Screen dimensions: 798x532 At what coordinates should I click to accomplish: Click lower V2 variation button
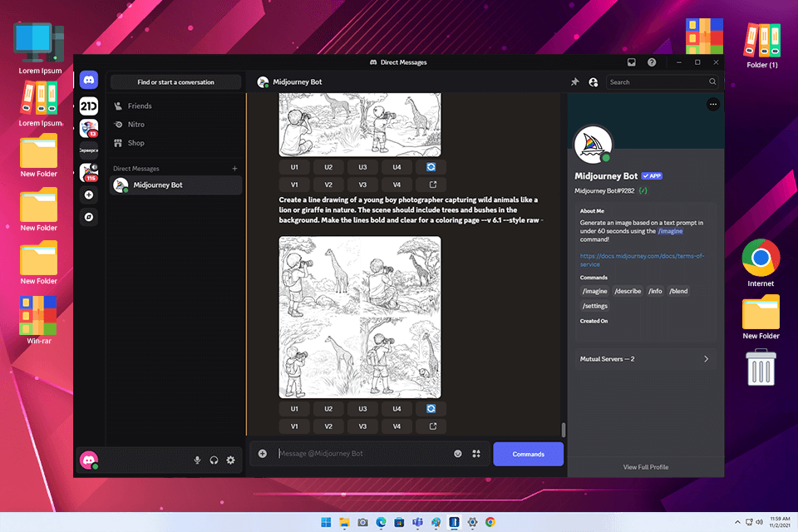(328, 426)
